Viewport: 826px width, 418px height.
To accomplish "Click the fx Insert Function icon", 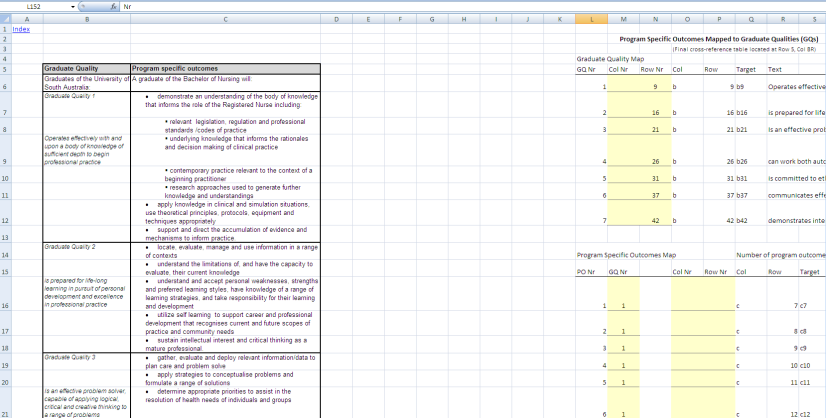I will click(x=114, y=7).
